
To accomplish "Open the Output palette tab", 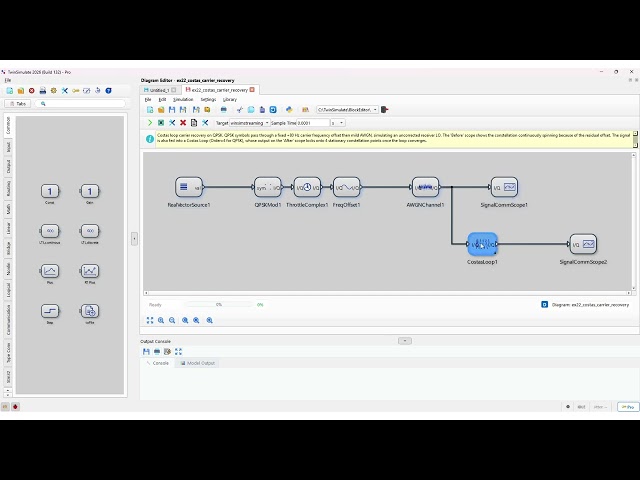I will click(x=8, y=167).
